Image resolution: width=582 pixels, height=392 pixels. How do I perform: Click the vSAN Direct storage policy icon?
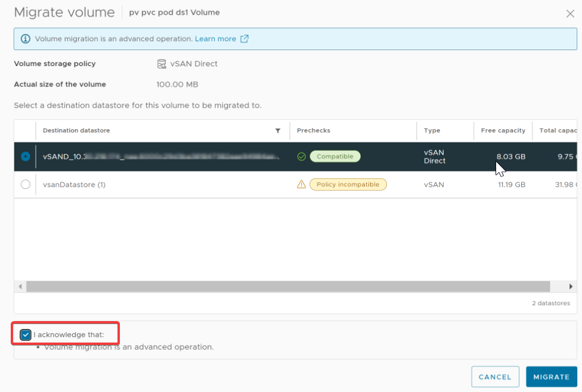tap(161, 64)
